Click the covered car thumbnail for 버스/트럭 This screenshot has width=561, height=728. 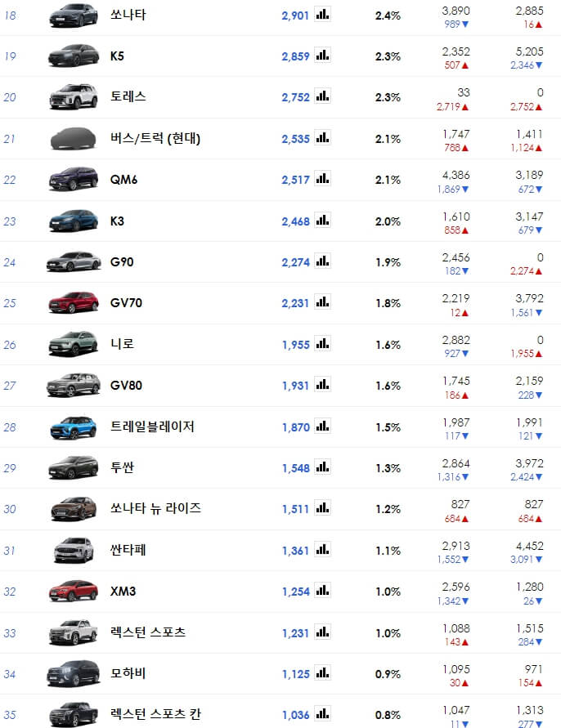(x=73, y=138)
